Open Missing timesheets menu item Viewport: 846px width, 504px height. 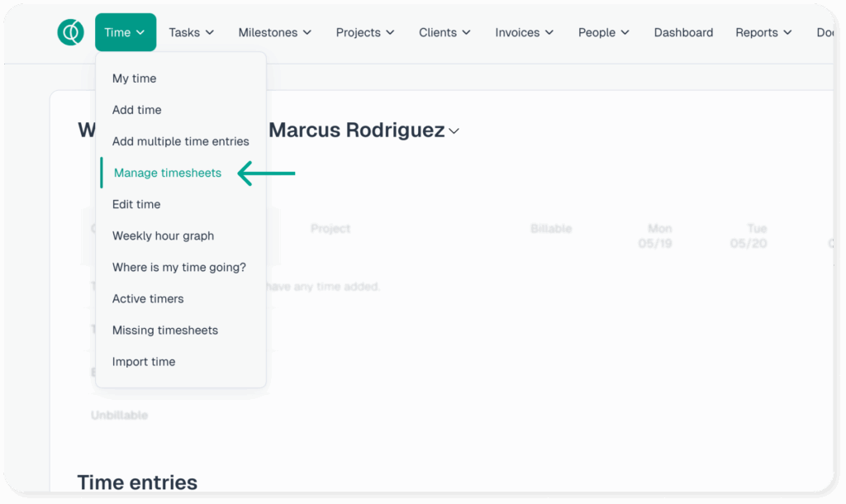coord(165,330)
